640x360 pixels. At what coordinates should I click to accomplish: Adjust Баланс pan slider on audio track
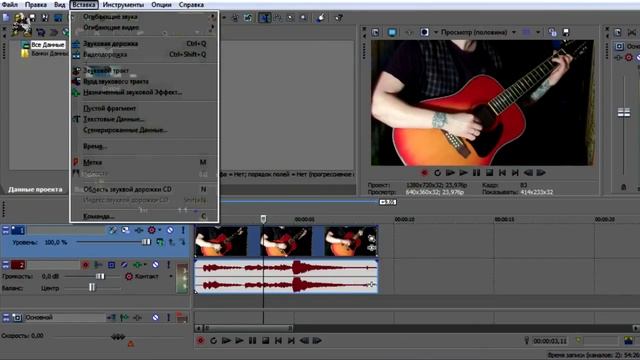coord(92,288)
